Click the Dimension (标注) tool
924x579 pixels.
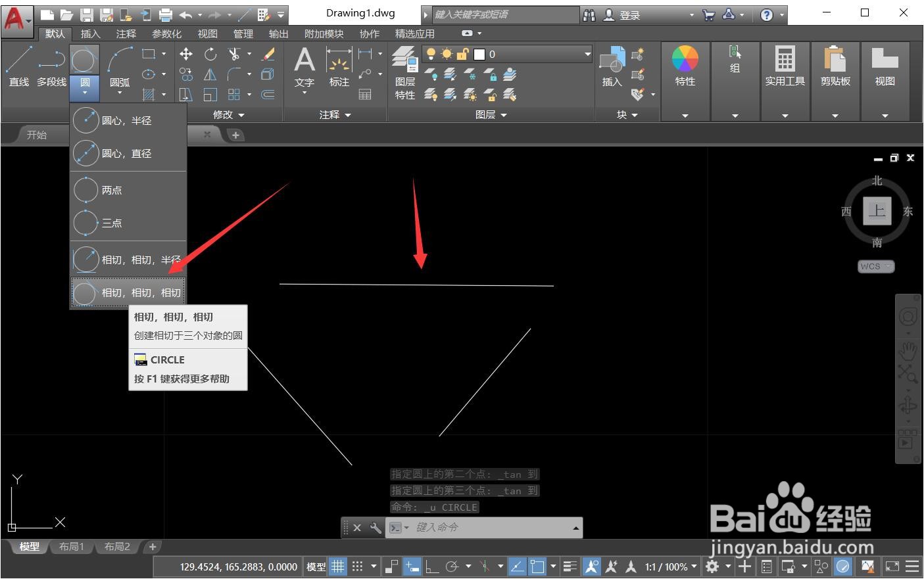339,67
